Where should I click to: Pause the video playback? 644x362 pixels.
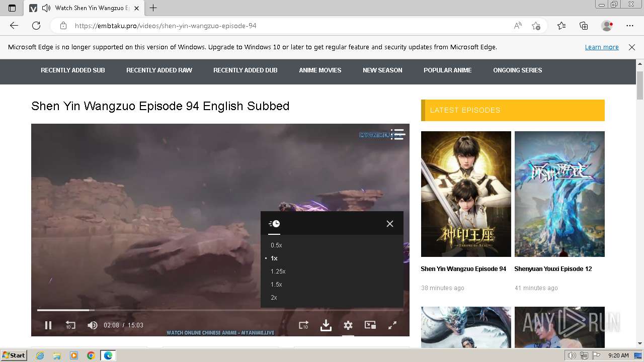(48, 325)
